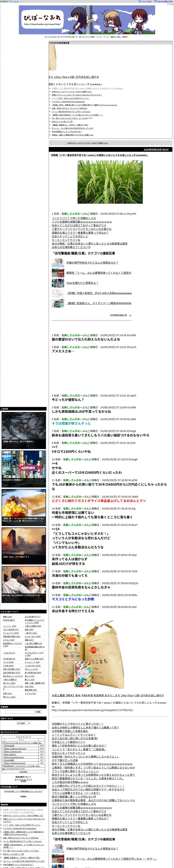Image resolution: width=174 pixels, height=868 pixels.
Task: Open https://hamusoku.com/ in access ranking
Action: 14,757
